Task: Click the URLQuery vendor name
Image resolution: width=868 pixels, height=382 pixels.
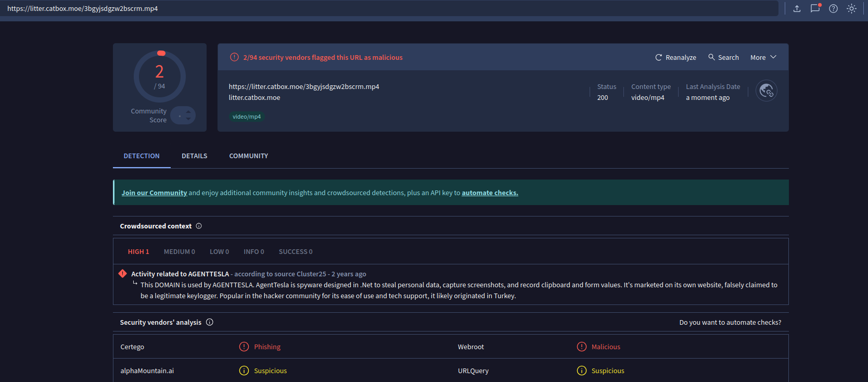Action: click(473, 371)
